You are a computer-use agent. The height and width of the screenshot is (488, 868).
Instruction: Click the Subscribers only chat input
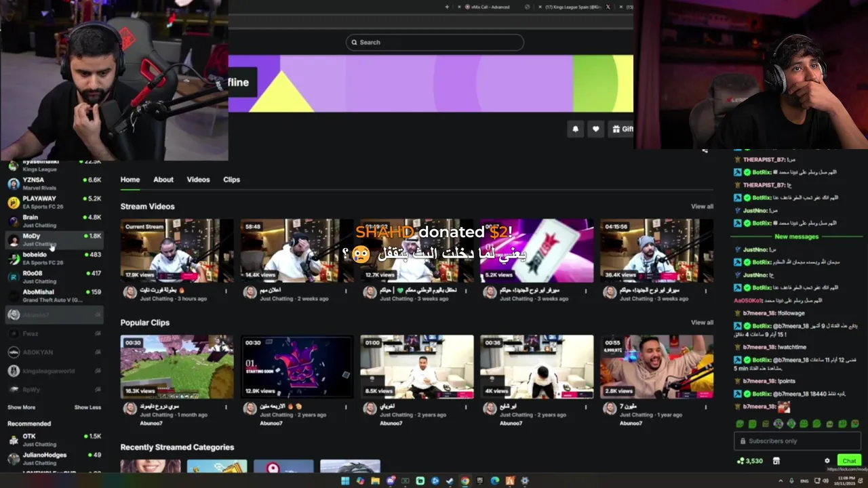[x=798, y=441]
